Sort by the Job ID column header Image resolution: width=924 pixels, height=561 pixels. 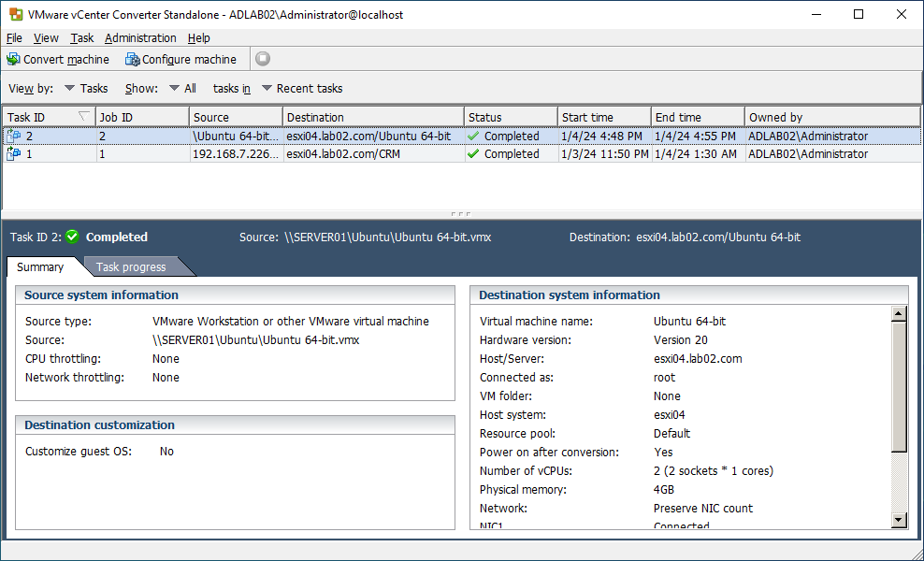[x=142, y=117]
